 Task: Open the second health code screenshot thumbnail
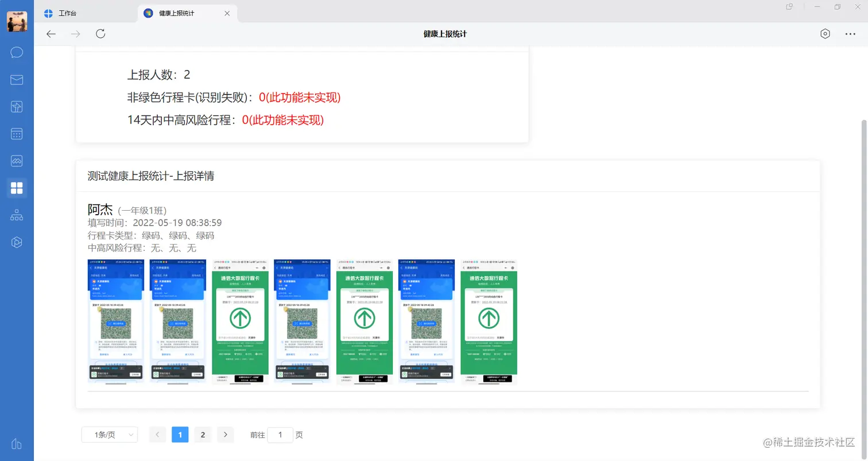(x=178, y=322)
